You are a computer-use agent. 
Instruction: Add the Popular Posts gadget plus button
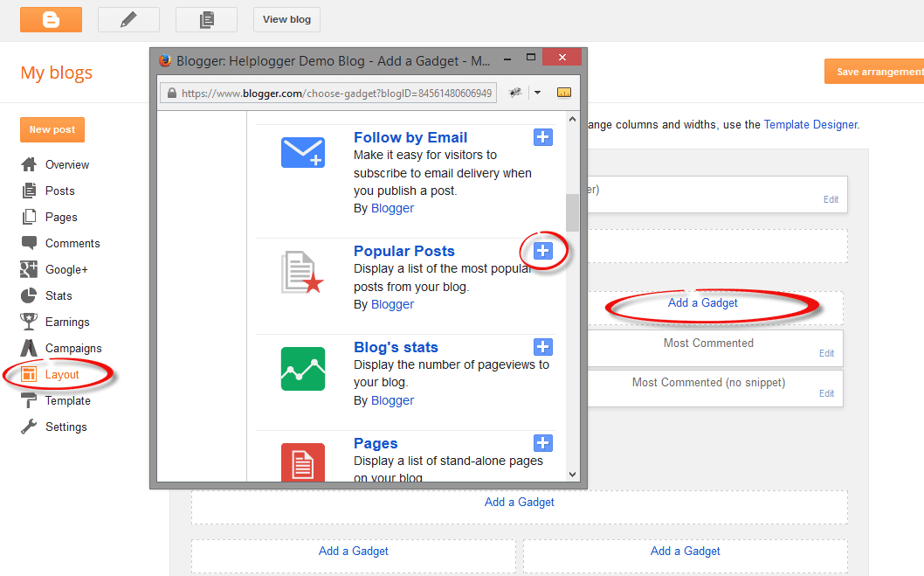[542, 251]
